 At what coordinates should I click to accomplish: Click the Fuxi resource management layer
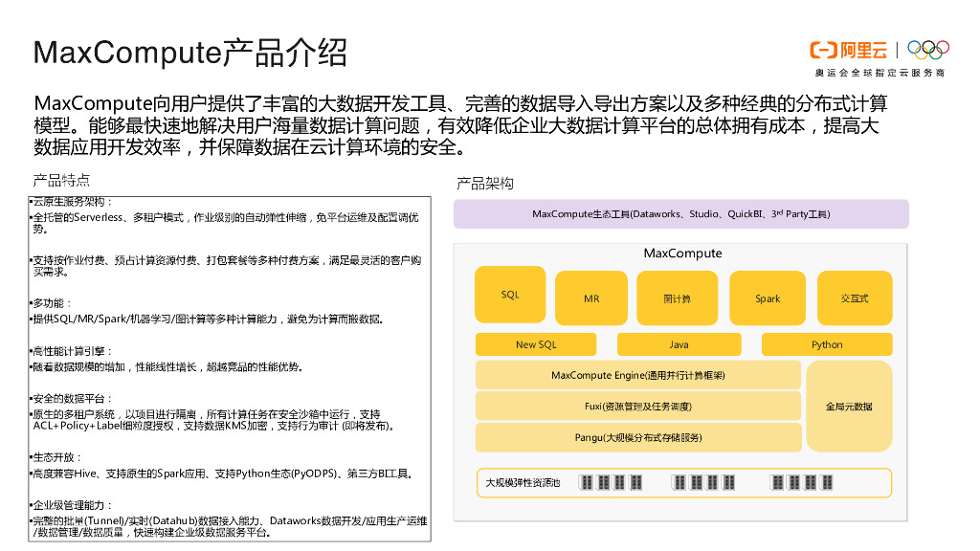click(x=637, y=406)
